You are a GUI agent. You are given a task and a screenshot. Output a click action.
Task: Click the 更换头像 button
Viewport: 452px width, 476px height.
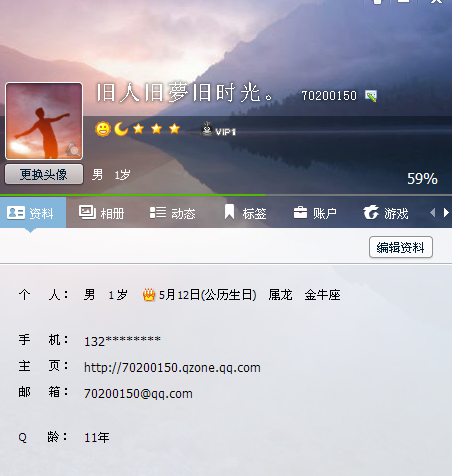(x=44, y=174)
